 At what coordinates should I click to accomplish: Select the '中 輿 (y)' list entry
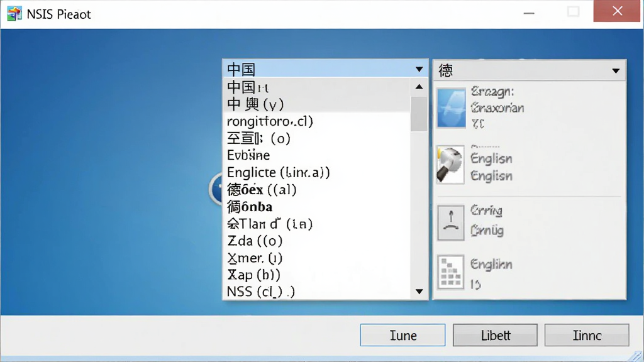317,104
